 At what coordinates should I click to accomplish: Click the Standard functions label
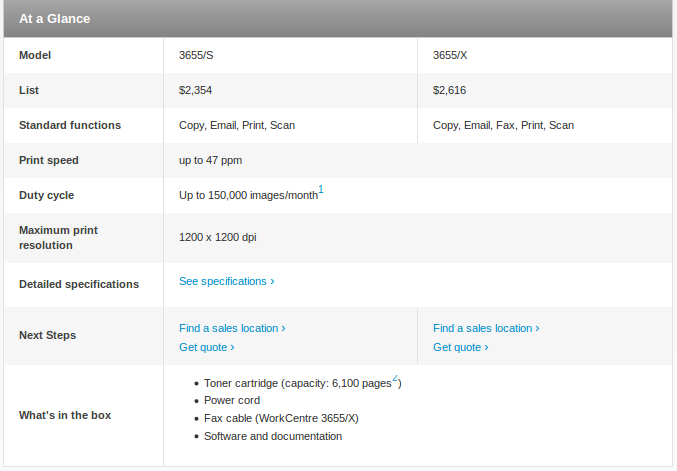[70, 125]
